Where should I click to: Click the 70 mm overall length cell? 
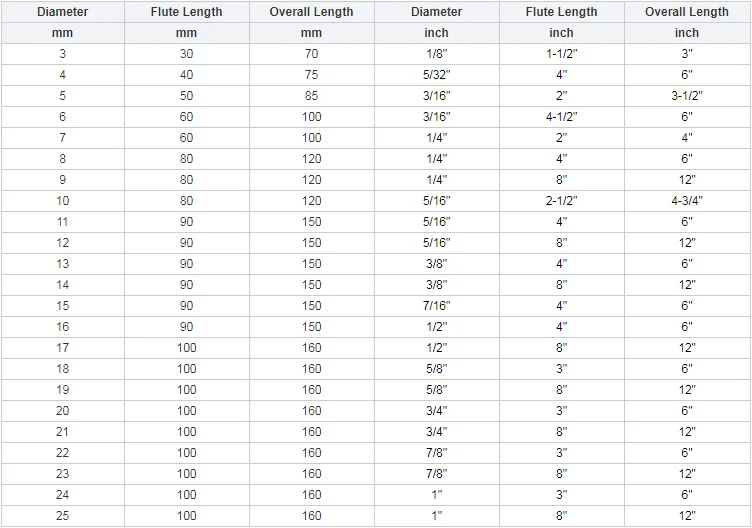[312, 54]
